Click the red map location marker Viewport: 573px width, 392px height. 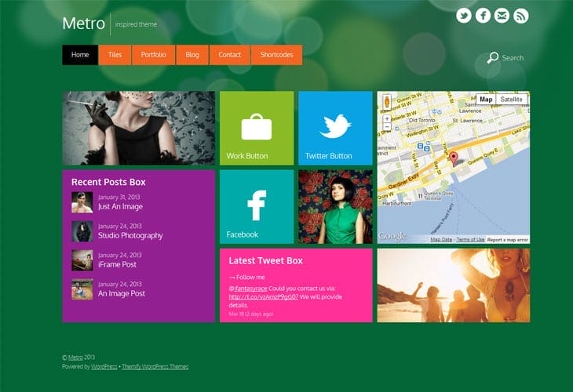[453, 159]
